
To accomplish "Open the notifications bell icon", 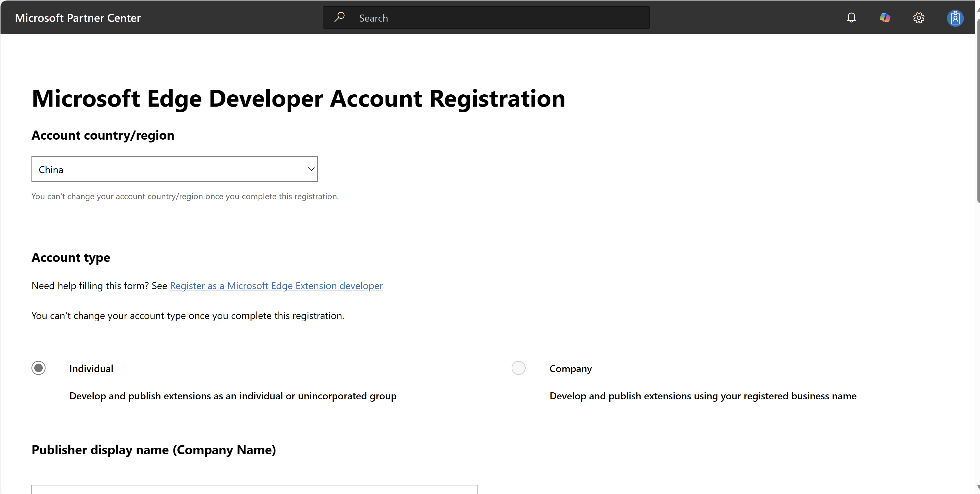I will click(x=852, y=18).
